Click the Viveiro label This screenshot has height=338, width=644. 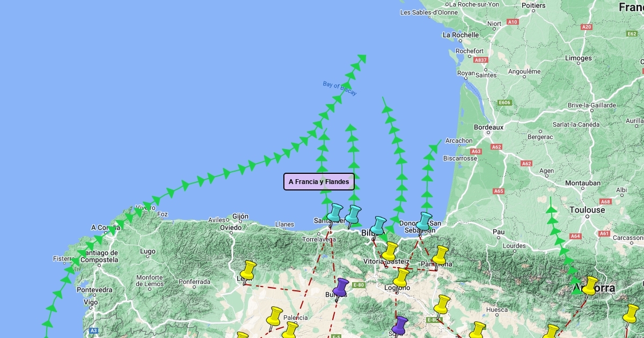click(x=145, y=208)
